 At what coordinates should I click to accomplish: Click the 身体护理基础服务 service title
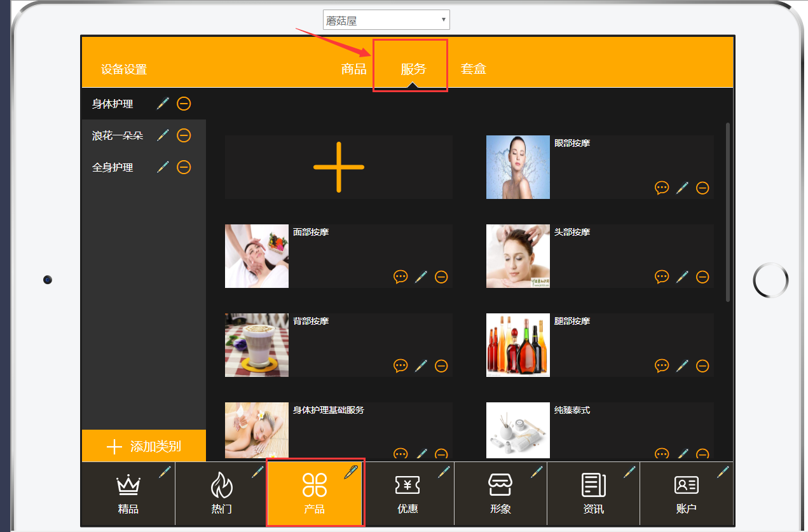(329, 411)
